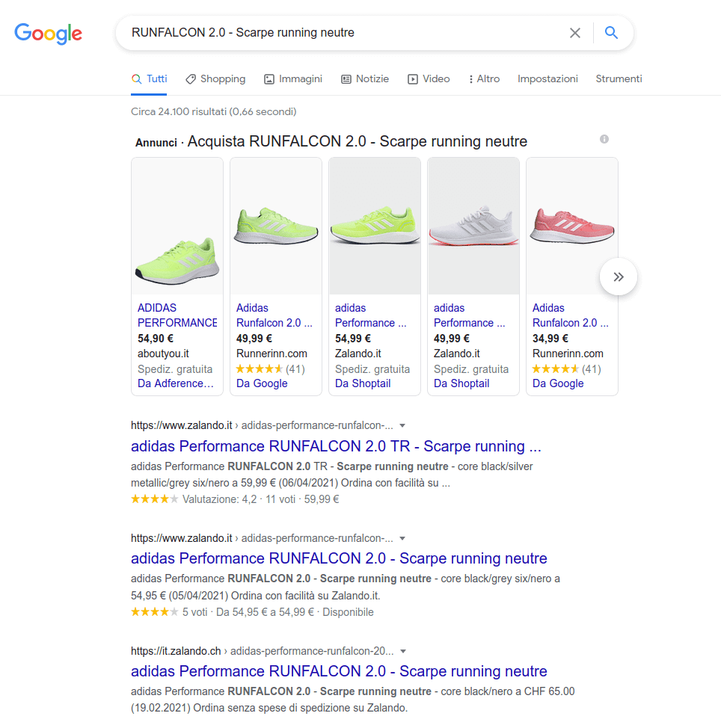721x728 pixels.
Task: Clear the search box with the X icon
Action: pos(574,33)
